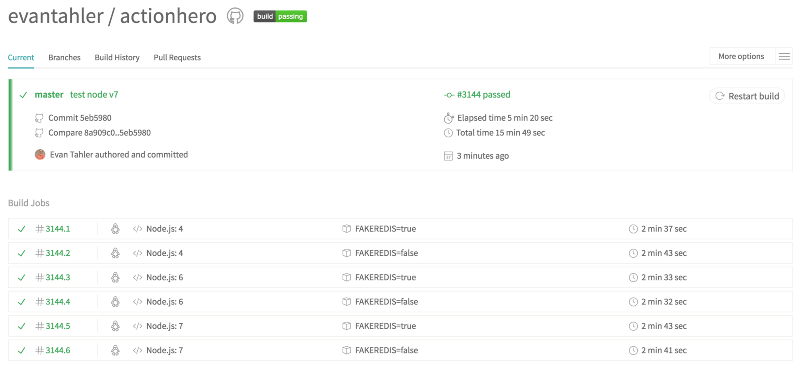Click the Linux penguin icon in job 3144.2

tap(115, 253)
